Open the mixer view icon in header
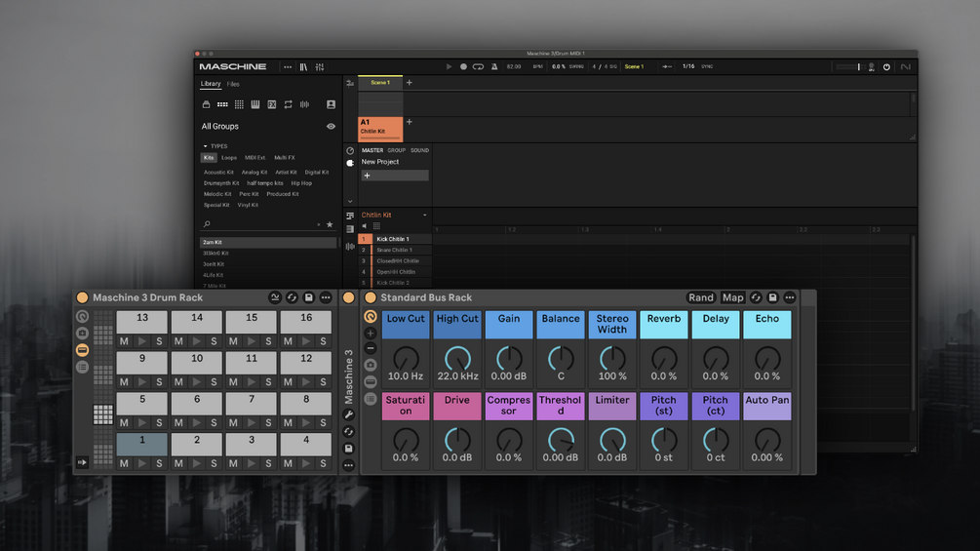The height and width of the screenshot is (551, 980). (320, 67)
